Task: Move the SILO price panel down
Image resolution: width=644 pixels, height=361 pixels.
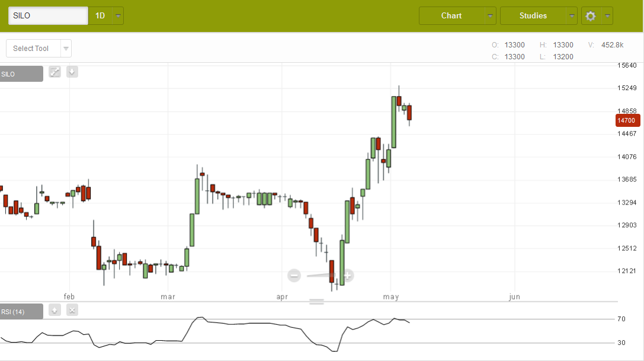Action: point(72,72)
